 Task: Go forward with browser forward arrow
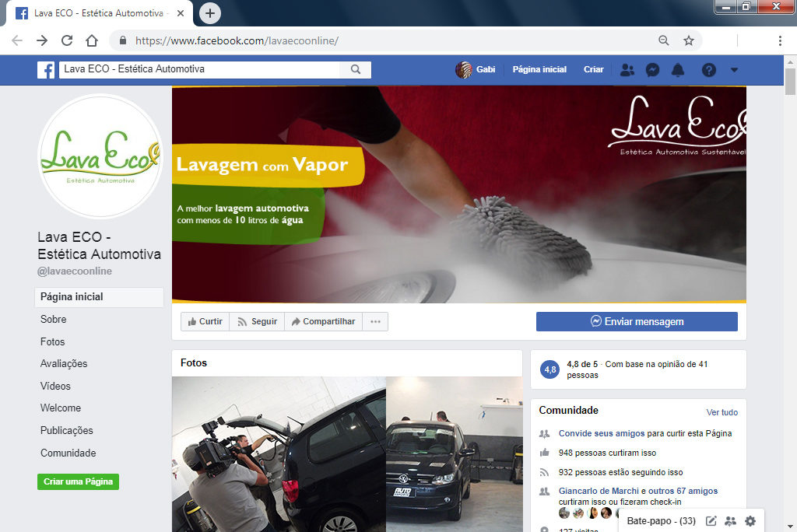[x=42, y=40]
